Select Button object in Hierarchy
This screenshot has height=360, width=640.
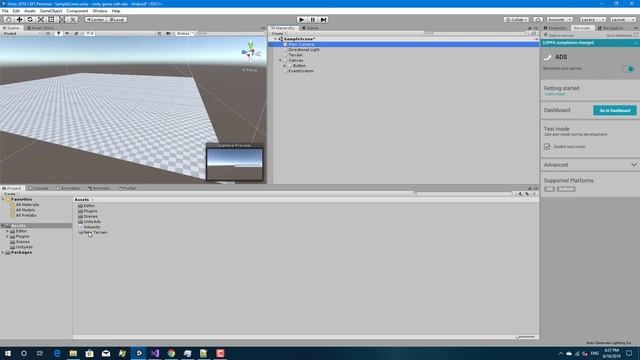(x=299, y=66)
